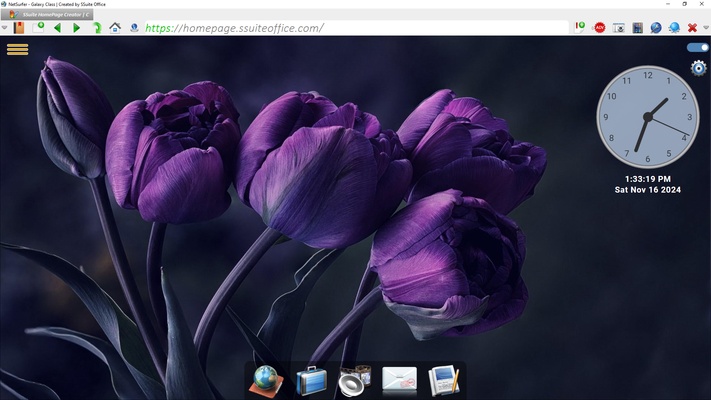The width and height of the screenshot is (711, 400).
Task: Open the yellow hamburger menu
Action: tap(18, 49)
